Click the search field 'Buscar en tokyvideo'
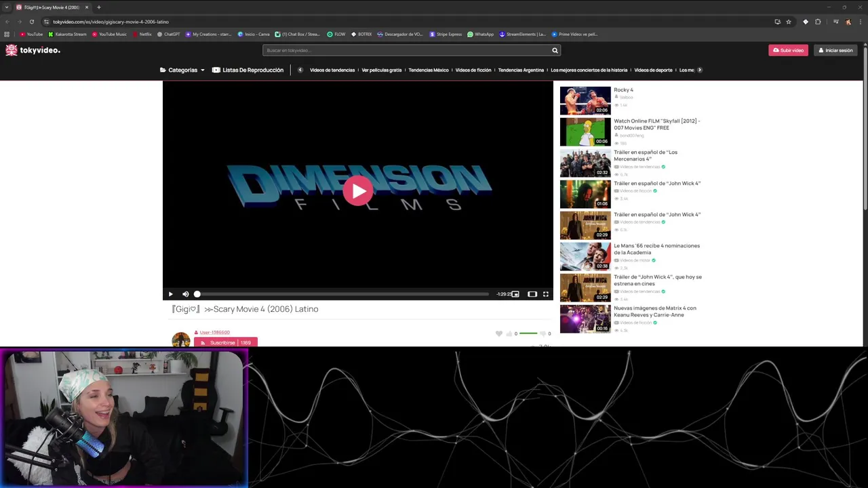This screenshot has height=488, width=868. [406, 50]
